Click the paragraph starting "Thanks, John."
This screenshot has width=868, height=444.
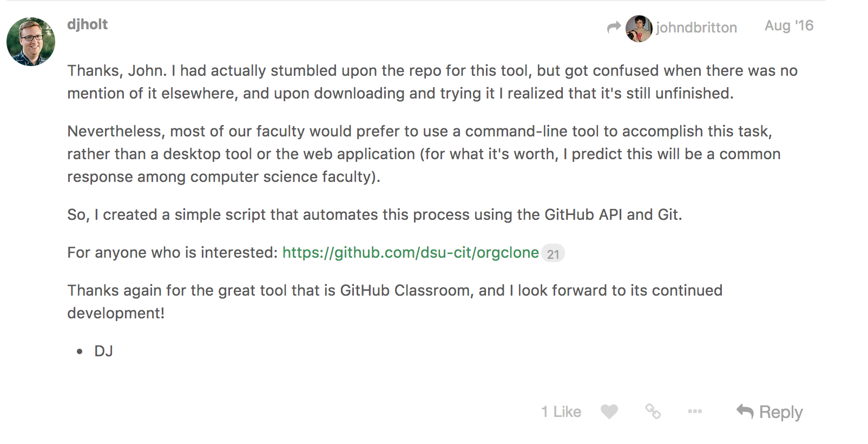click(432, 82)
